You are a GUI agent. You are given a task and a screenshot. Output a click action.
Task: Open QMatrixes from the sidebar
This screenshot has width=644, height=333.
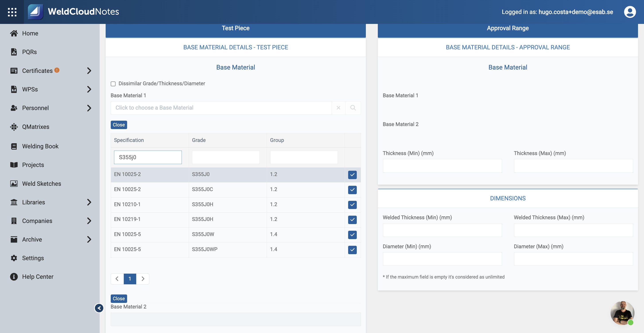click(x=36, y=127)
